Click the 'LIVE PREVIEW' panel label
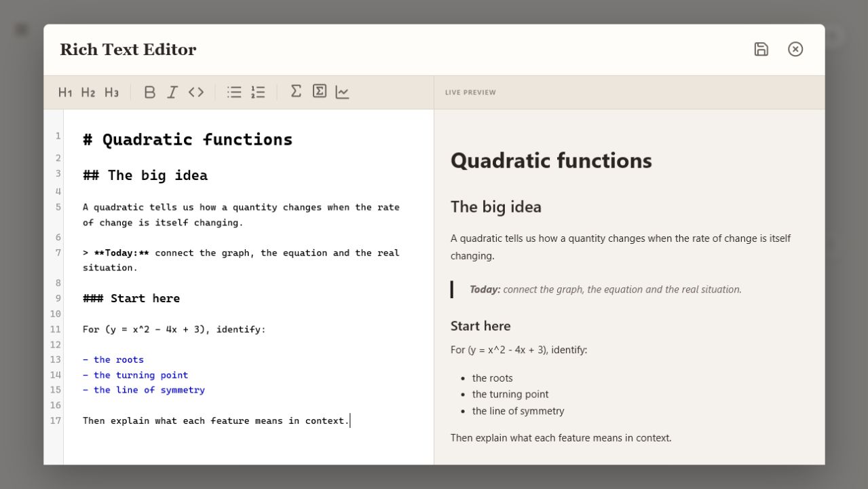 point(470,92)
